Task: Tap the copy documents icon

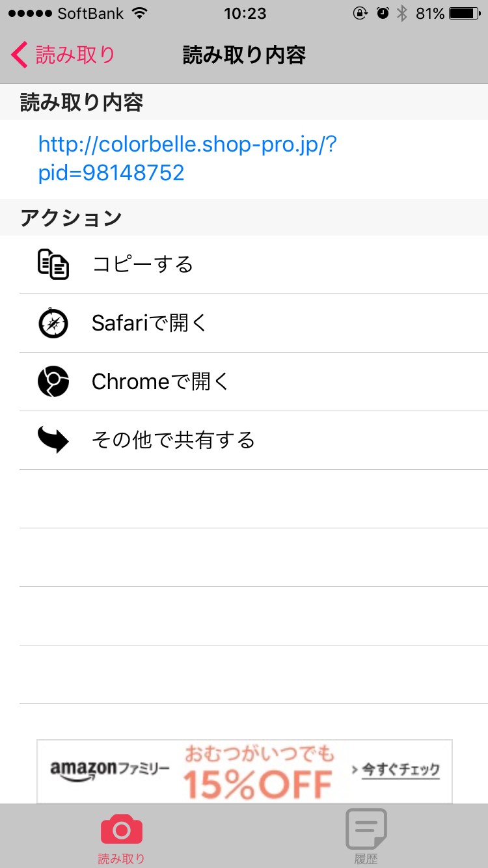Action: (x=53, y=264)
